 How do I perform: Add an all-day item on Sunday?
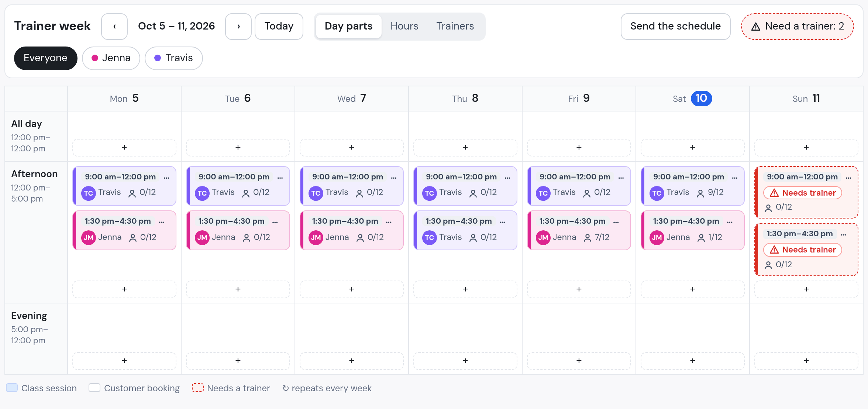pos(806,147)
